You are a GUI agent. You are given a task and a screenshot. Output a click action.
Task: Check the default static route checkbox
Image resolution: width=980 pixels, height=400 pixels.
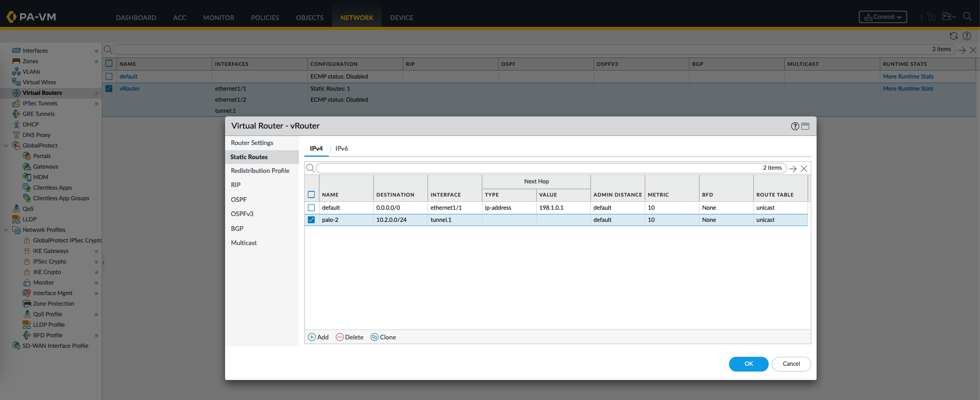pos(311,208)
